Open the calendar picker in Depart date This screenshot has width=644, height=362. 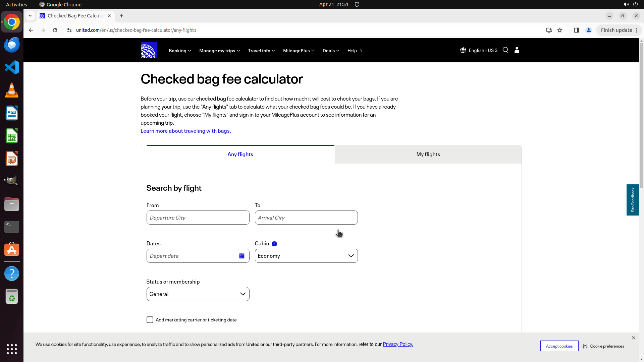click(x=241, y=256)
